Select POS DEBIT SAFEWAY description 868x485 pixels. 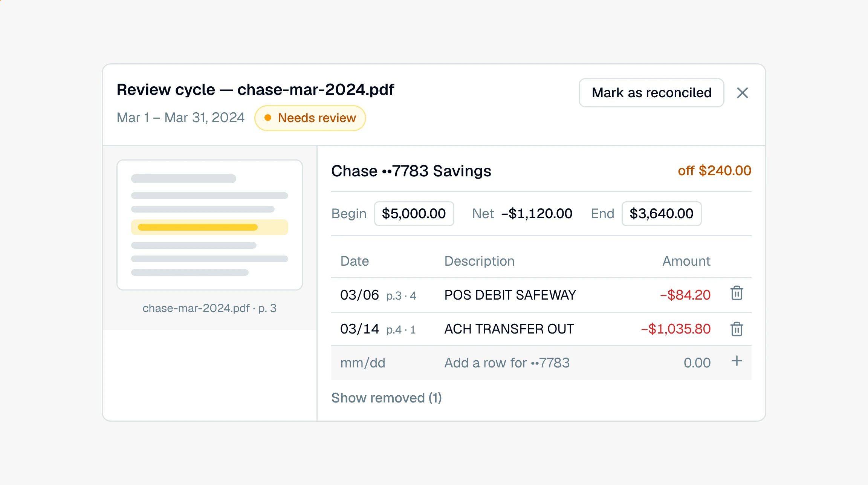[510, 295]
